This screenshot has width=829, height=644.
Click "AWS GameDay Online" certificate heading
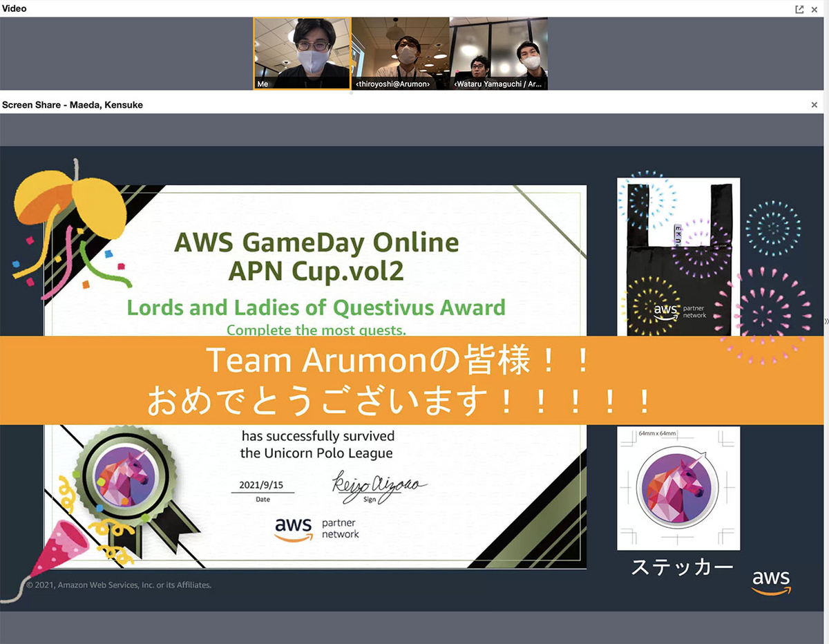(x=316, y=243)
